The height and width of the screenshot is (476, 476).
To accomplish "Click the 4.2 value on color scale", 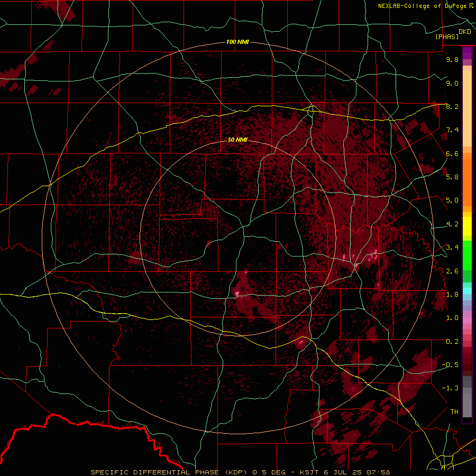I will [452, 224].
